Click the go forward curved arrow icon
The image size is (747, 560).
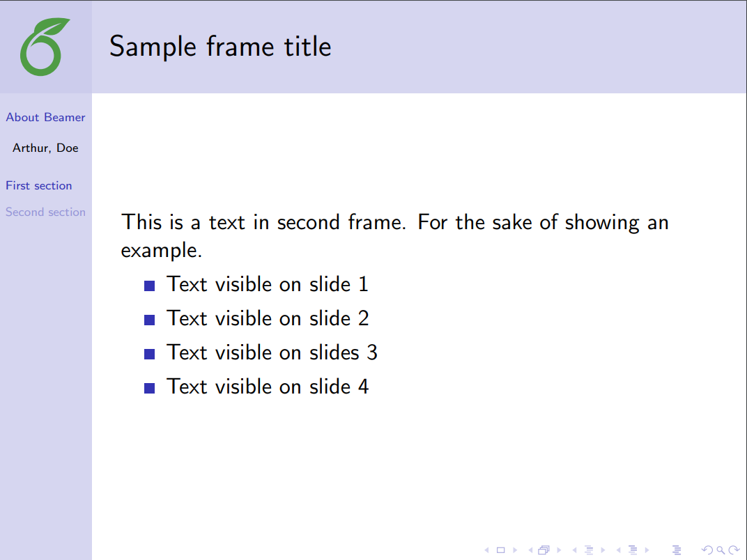tap(733, 550)
